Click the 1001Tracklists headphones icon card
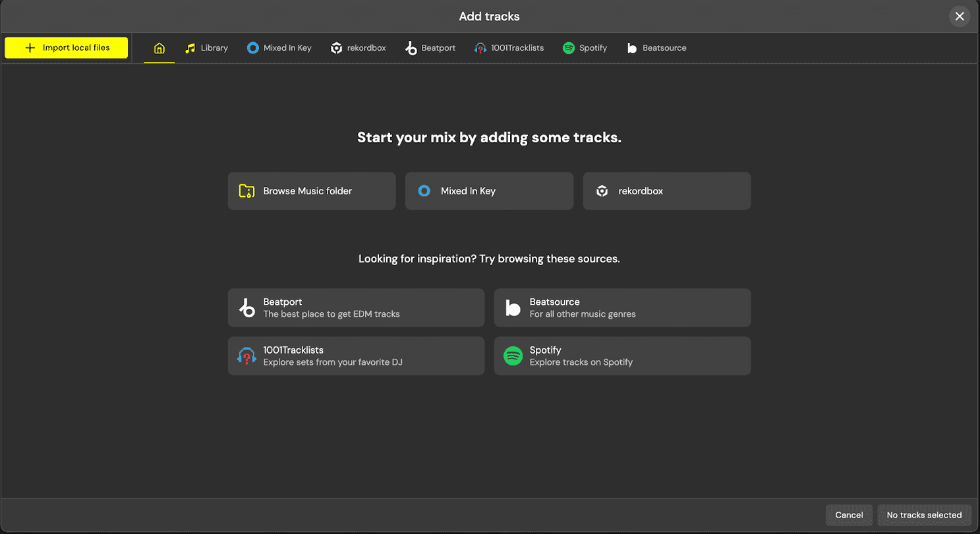This screenshot has height=534, width=980. (x=247, y=356)
